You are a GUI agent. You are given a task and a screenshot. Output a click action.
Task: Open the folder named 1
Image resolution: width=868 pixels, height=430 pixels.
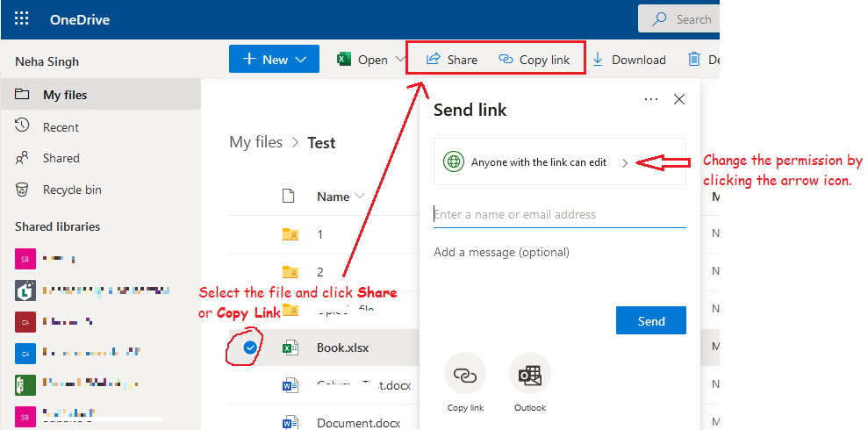[320, 234]
